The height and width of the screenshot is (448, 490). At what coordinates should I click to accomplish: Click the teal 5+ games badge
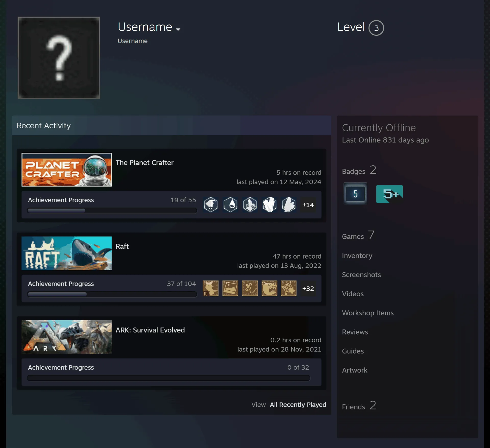tap(389, 194)
